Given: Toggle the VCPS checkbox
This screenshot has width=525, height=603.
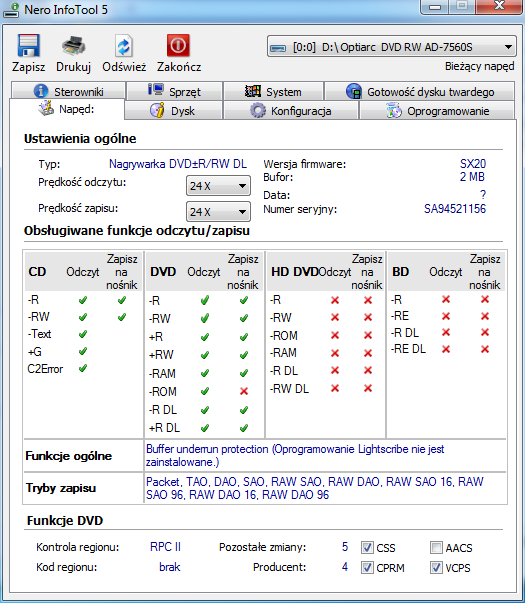Looking at the screenshot, I should pos(436,567).
